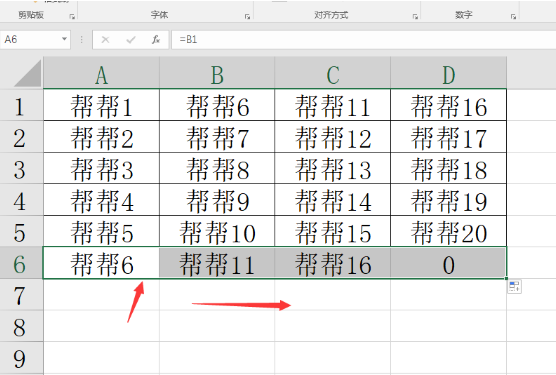This screenshot has width=556, height=375.
Task: Select row 2 header
Action: tap(21, 136)
